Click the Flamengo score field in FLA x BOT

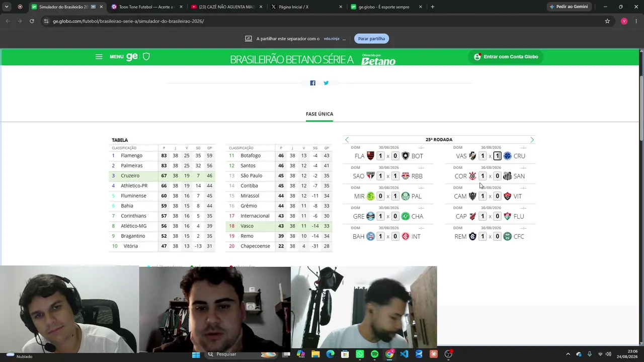click(x=380, y=156)
